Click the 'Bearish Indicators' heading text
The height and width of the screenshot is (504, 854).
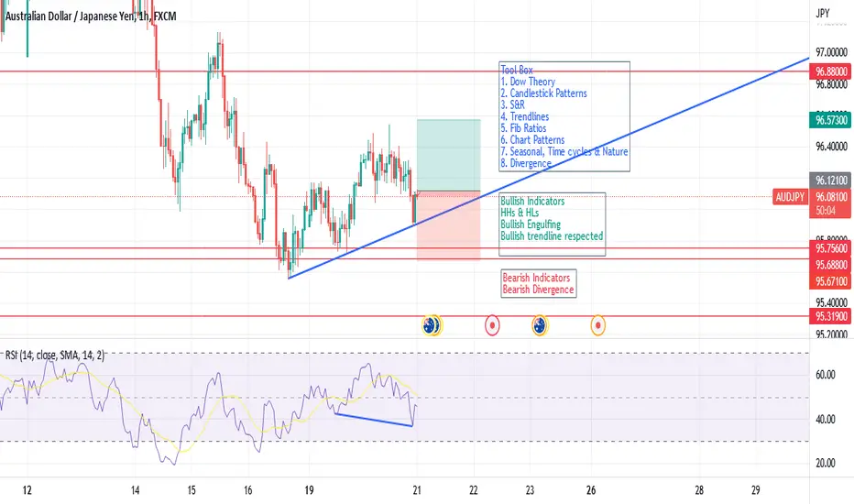536,278
